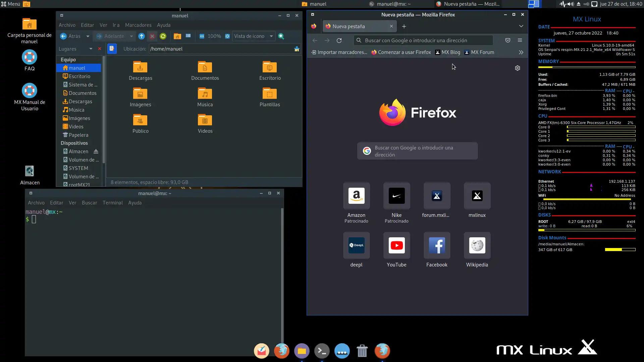Screen dimensions: 644x362
Task: Open the MX Manual de Usuario desktop icon
Action: point(30,97)
